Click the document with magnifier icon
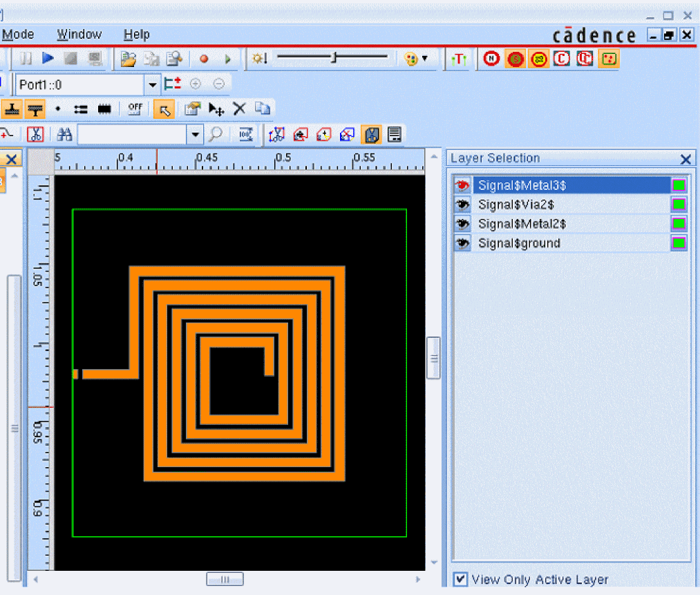Screen dimensions: 700x595 pyautogui.click(x=174, y=59)
